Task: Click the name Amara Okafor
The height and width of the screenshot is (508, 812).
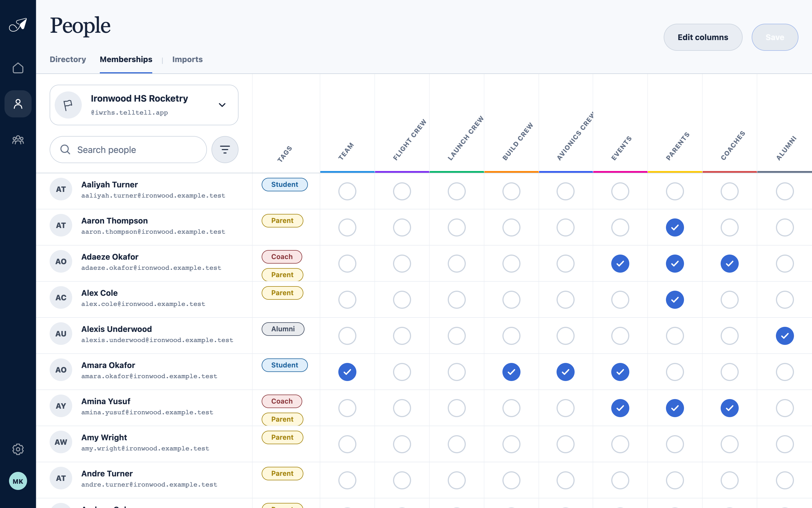Action: [x=108, y=365]
